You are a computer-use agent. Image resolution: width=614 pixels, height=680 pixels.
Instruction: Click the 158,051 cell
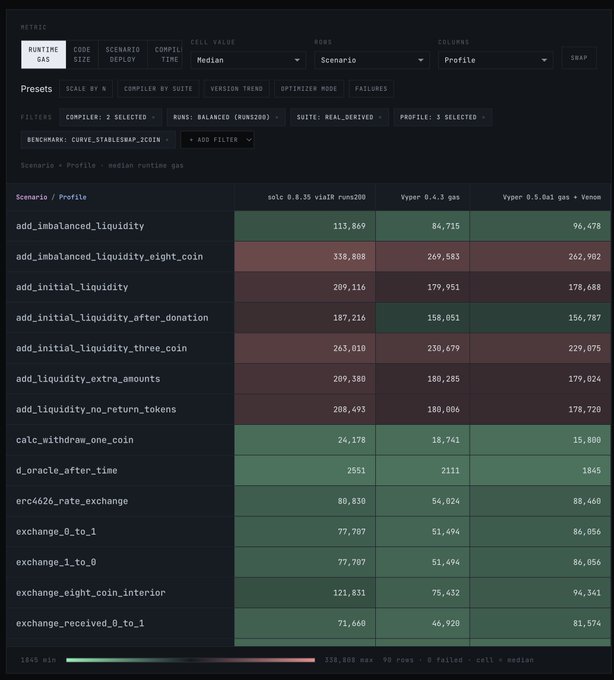point(422,317)
